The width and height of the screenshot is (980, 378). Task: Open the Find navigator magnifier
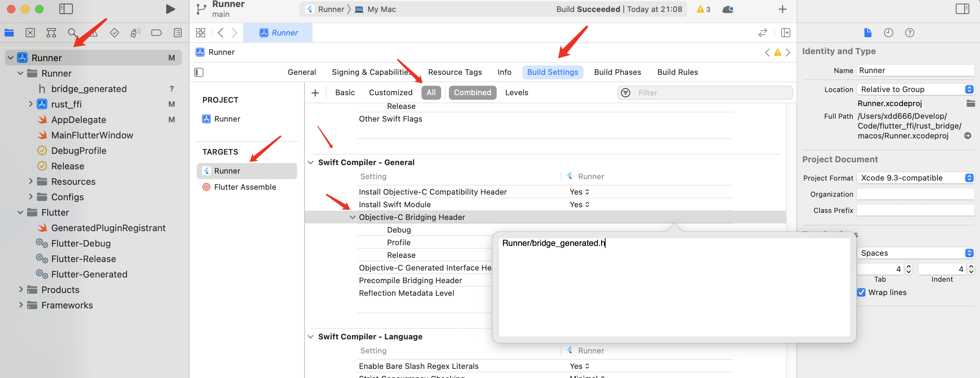coord(72,33)
